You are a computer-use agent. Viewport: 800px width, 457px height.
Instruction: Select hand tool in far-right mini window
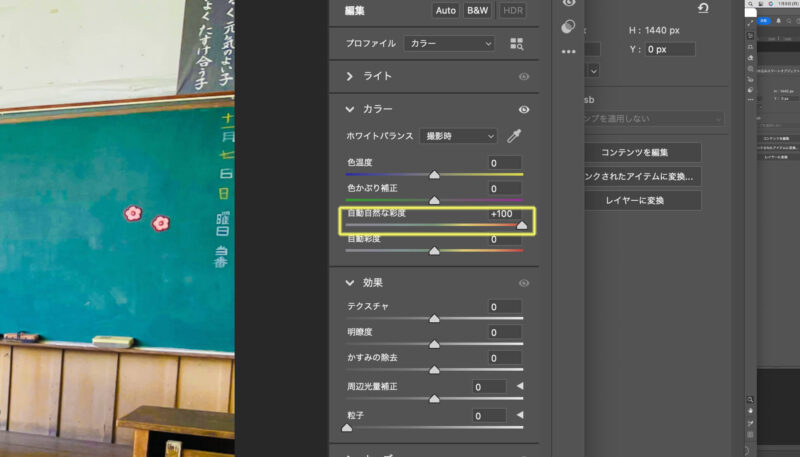(750, 411)
